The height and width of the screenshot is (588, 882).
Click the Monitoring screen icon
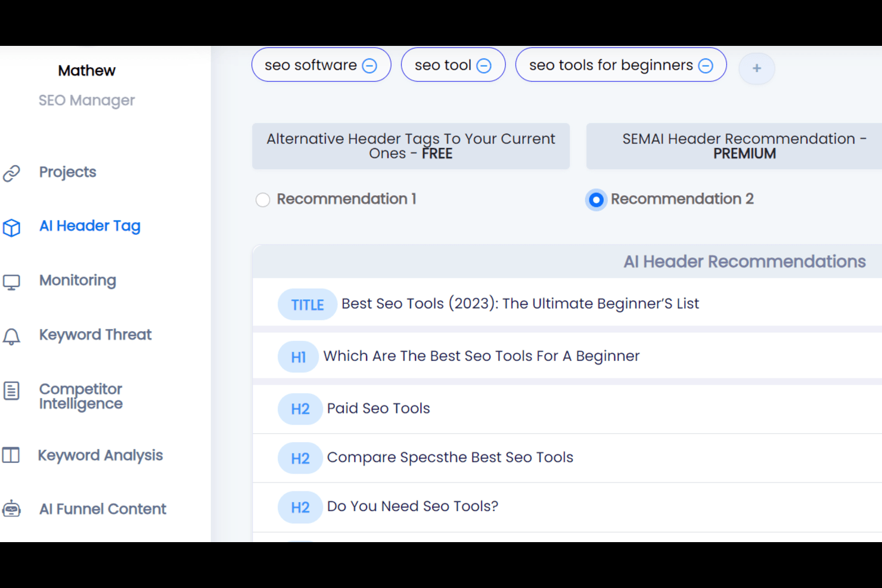pos(12,282)
